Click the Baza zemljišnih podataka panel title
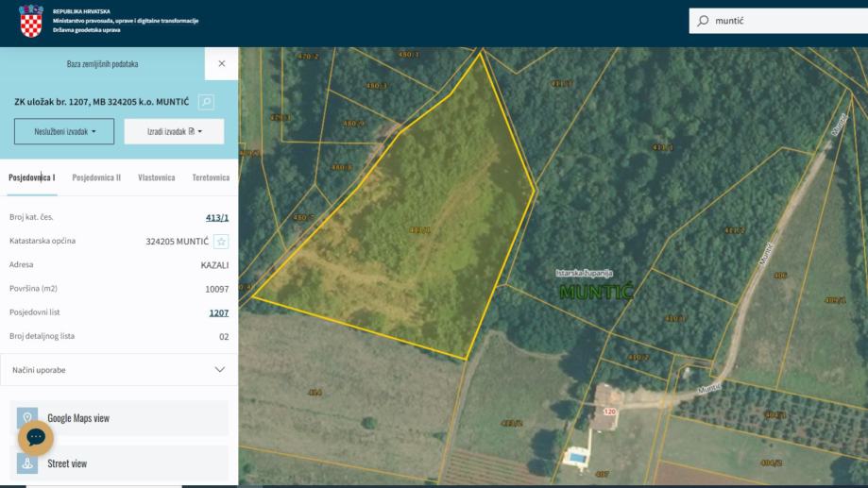This screenshot has width=868, height=488. (x=102, y=64)
